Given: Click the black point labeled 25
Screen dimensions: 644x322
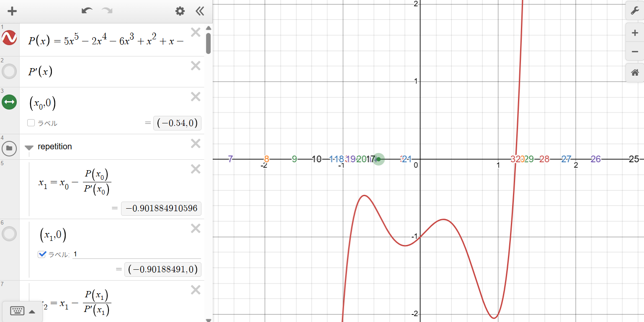Looking at the screenshot, I should tap(634, 159).
